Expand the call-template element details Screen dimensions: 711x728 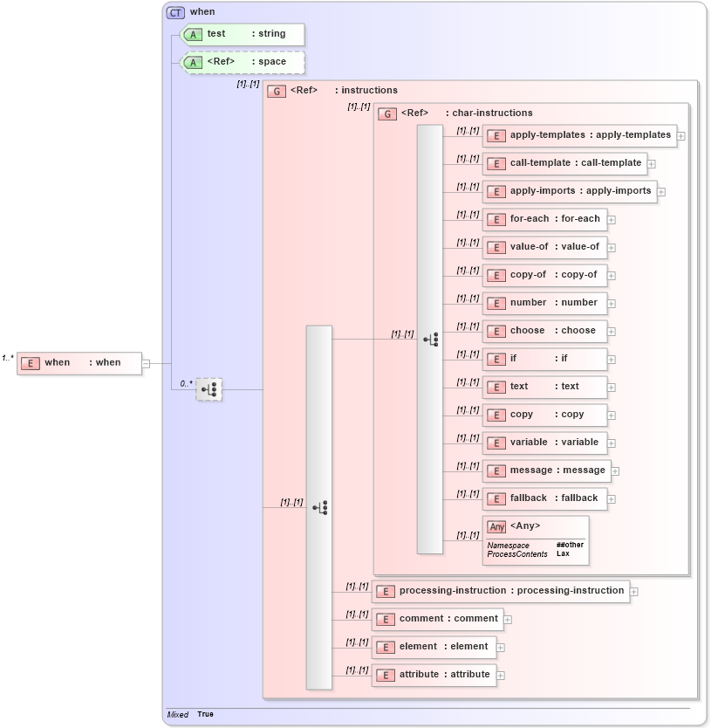click(652, 163)
